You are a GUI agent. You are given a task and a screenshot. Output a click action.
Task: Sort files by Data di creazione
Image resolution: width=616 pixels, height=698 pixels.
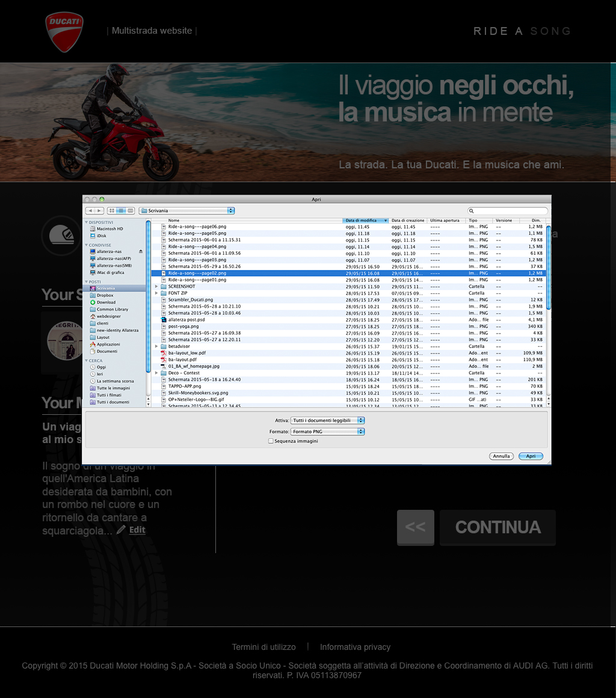(407, 221)
